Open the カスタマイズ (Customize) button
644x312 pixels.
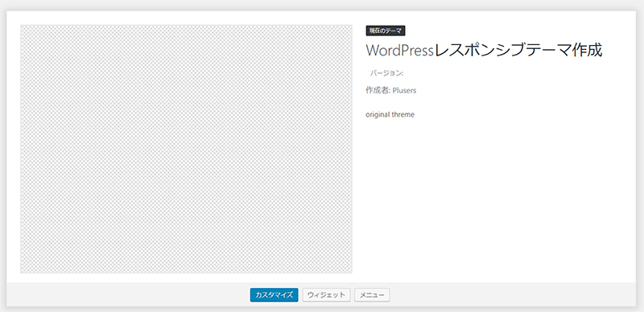274,295
